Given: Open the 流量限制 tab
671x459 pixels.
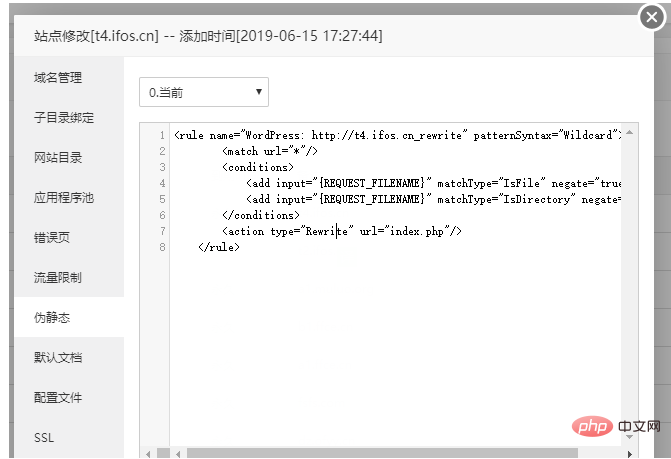Looking at the screenshot, I should click(x=58, y=278).
